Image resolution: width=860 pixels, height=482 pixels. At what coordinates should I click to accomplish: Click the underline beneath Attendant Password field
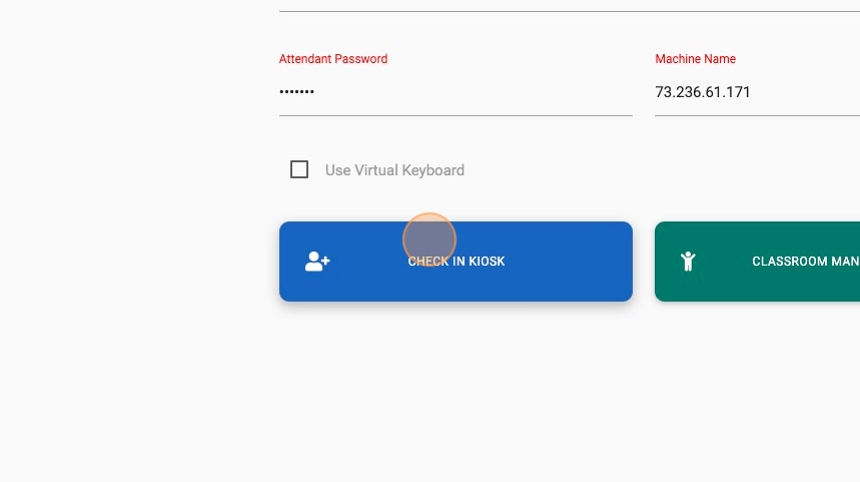[455, 116]
